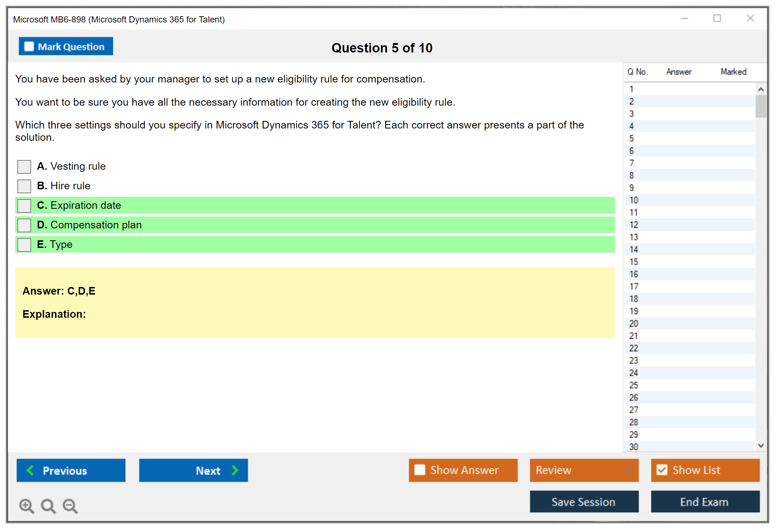Close the exam window

[x=750, y=18]
